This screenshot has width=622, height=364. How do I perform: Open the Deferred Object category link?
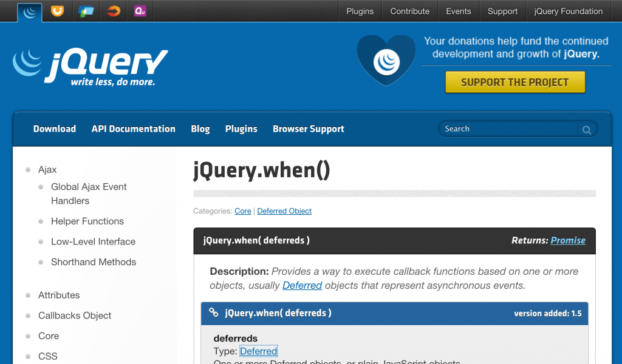(x=284, y=211)
